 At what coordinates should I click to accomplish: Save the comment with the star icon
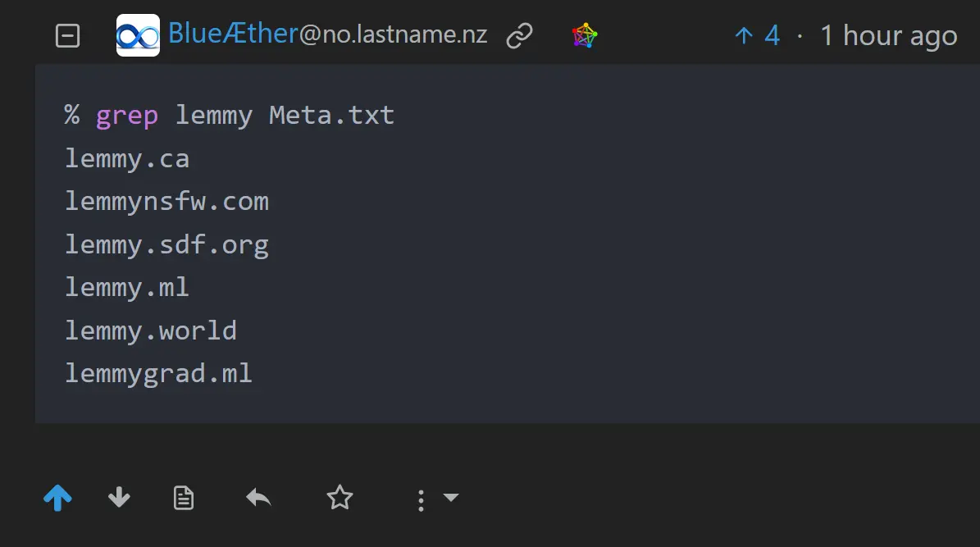pyautogui.click(x=340, y=498)
